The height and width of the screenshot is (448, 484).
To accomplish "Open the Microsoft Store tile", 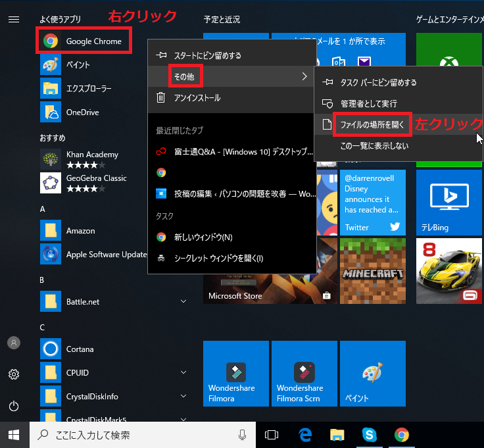I will (x=270, y=289).
